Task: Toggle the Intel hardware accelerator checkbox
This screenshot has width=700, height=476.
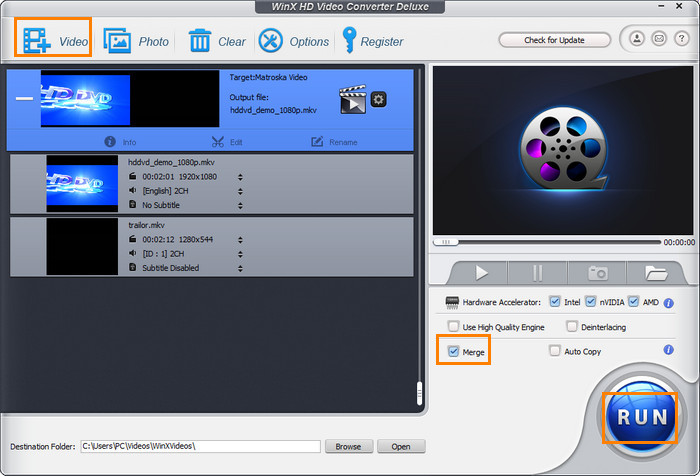Action: pos(554,302)
